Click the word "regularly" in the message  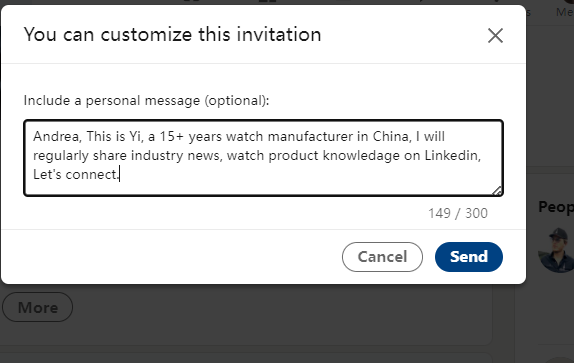click(x=61, y=156)
